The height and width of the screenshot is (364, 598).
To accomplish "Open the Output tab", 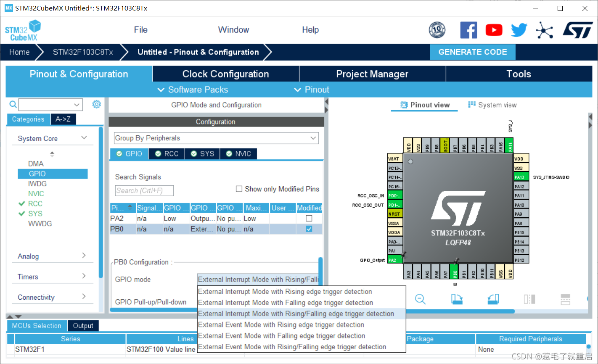I will coord(83,326).
